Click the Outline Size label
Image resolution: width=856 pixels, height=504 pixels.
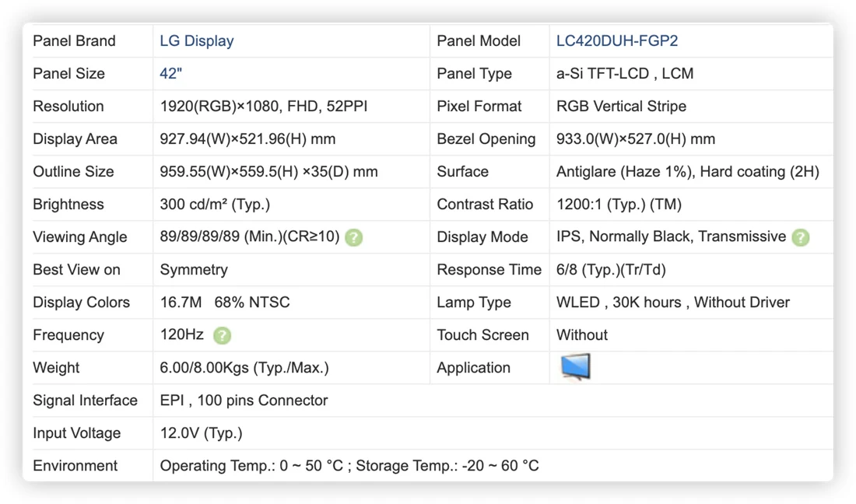[x=74, y=172]
